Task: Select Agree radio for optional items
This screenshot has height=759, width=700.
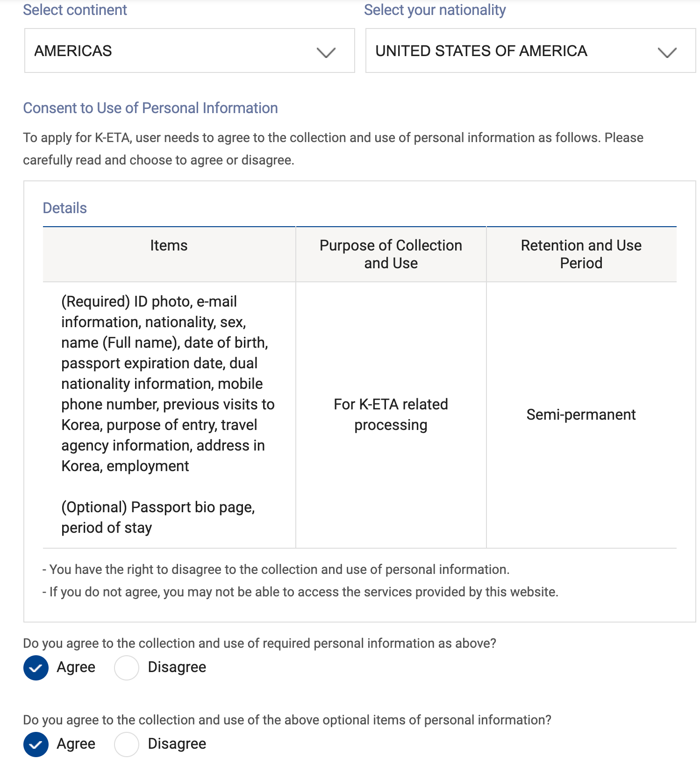Action: click(x=36, y=744)
